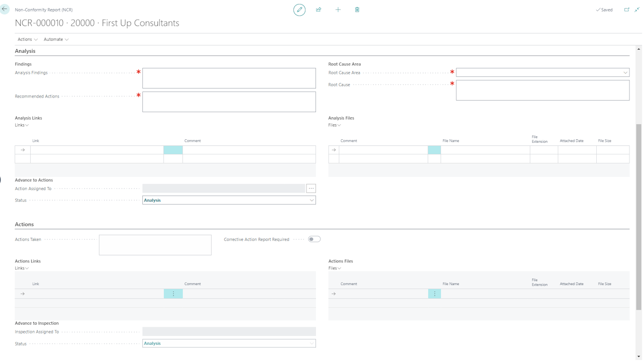644x362 pixels.
Task: Click Action Assigned To lookup ellipsis button
Action: coord(311,189)
